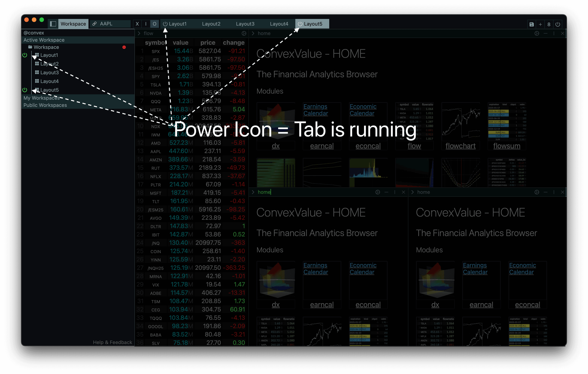Switch to the Layout2 tab
Image resolution: width=588 pixels, height=374 pixels.
click(x=211, y=24)
